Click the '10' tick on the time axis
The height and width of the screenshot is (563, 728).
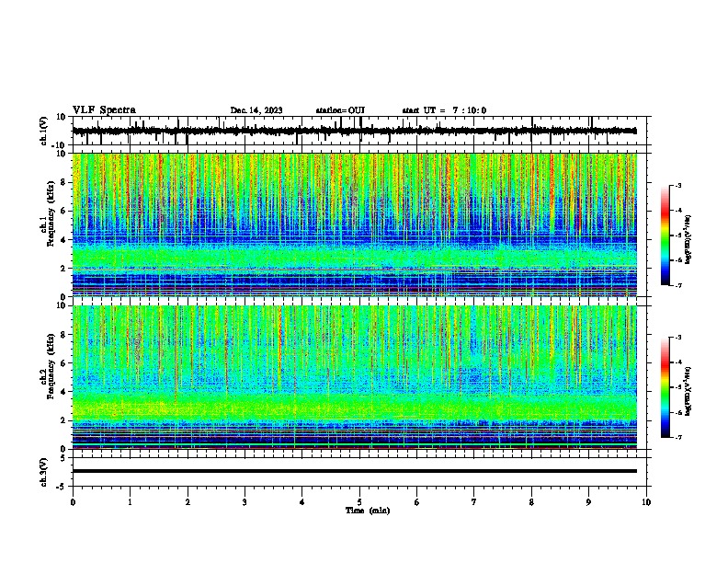[646, 502]
